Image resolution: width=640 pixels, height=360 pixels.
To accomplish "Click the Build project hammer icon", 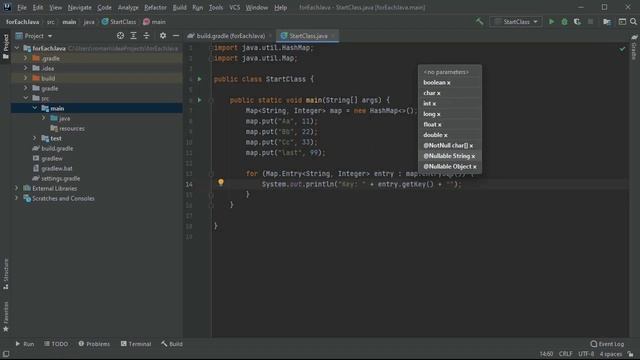I will tap(479, 22).
